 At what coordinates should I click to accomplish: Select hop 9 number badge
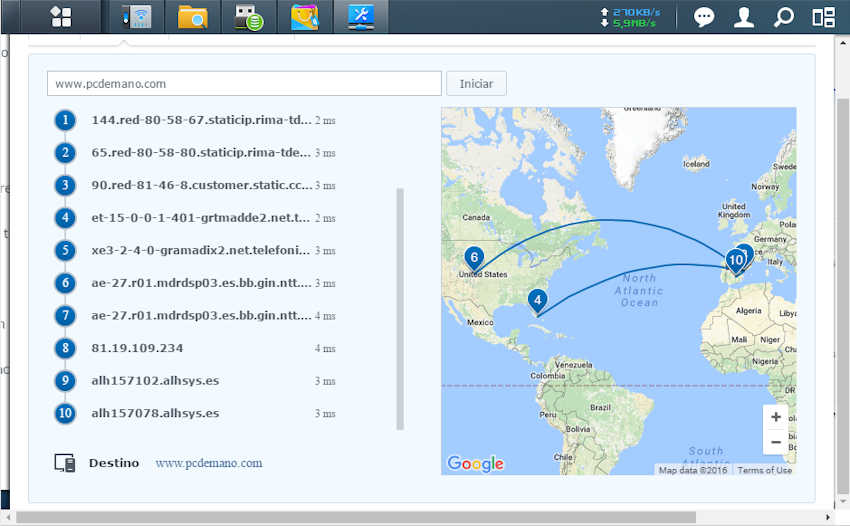(65, 380)
